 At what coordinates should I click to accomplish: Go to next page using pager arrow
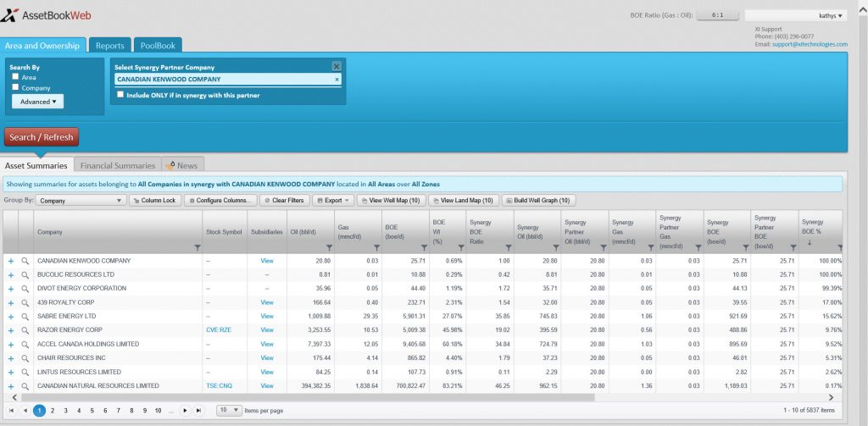pos(186,411)
